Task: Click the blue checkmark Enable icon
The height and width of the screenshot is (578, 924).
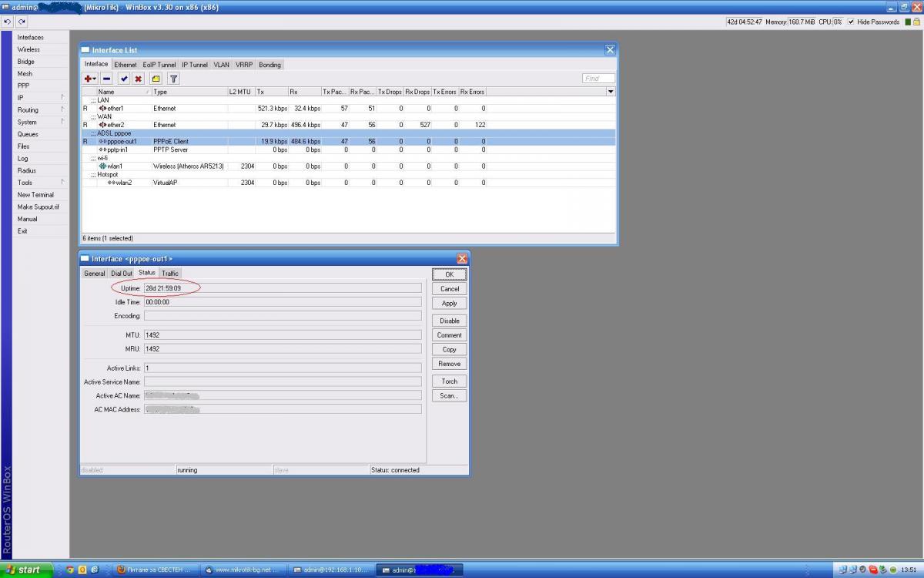Action: tap(124, 79)
